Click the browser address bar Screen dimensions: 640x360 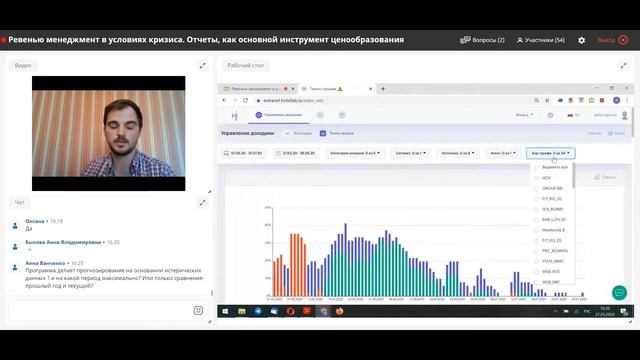(x=392, y=100)
